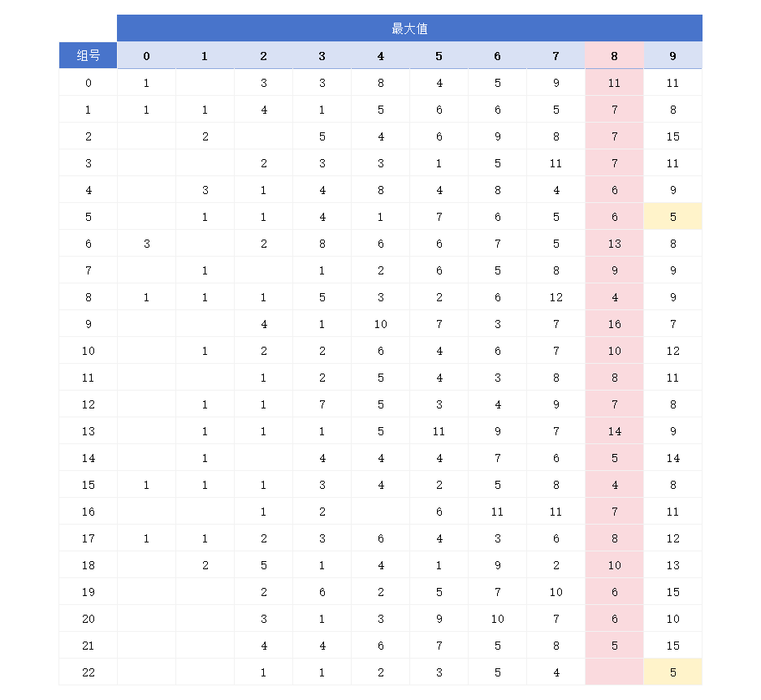Click column header 9
The width and height of the screenshot is (761, 700).
(672, 56)
